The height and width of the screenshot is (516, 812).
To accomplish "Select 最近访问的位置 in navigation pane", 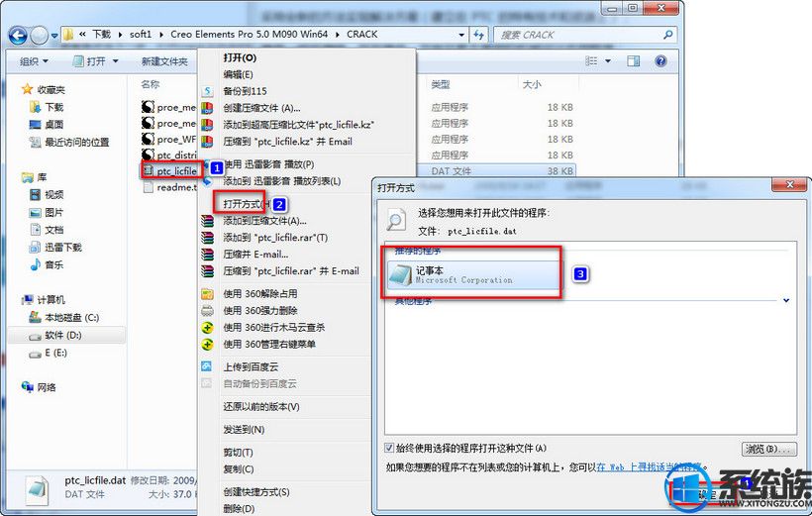I will point(69,142).
